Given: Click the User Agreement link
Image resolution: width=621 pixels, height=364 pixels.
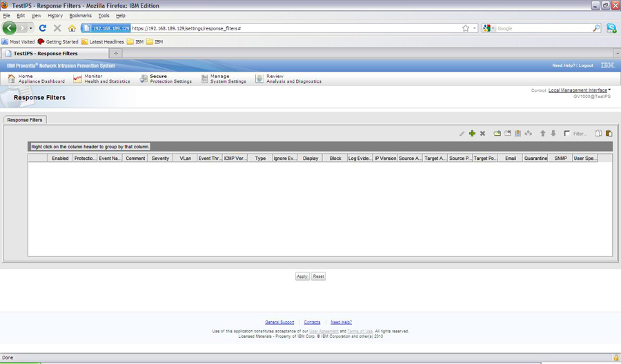Looking at the screenshot, I should click(x=324, y=331).
